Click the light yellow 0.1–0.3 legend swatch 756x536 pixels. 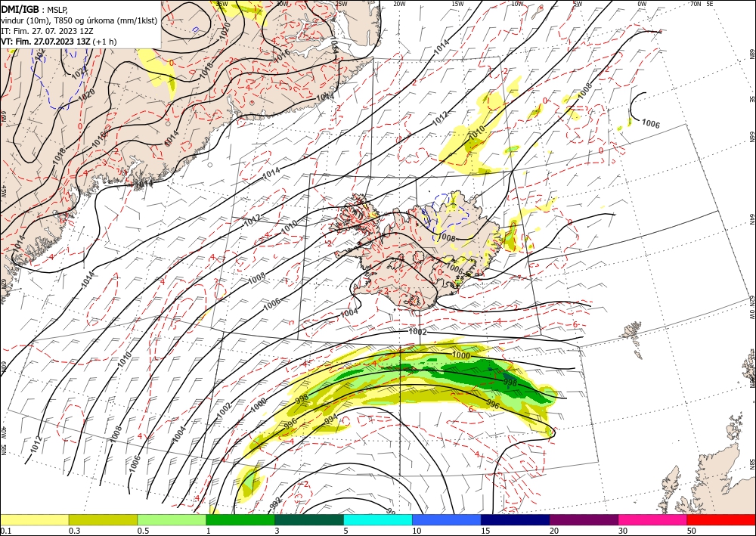click(x=34, y=519)
